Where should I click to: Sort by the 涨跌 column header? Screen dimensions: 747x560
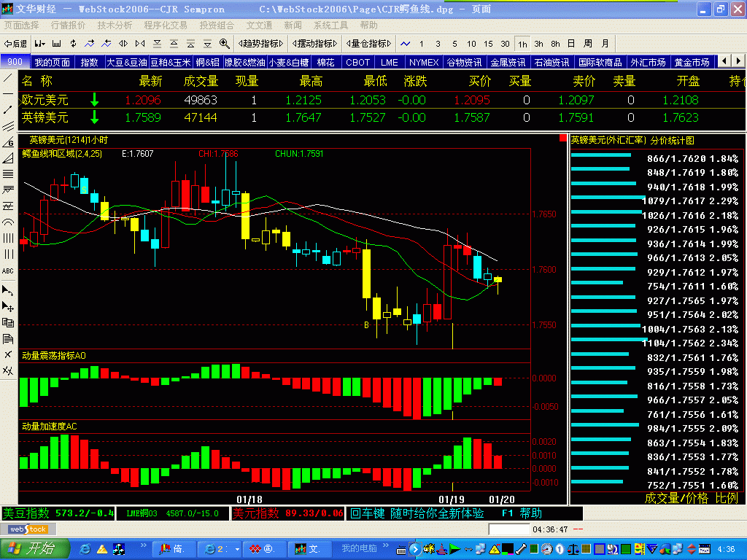pos(415,81)
